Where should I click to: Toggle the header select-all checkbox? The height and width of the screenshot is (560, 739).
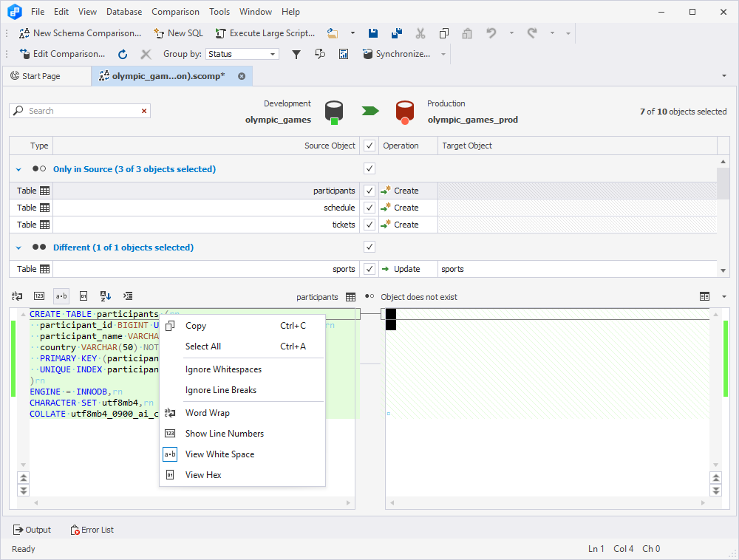tap(369, 146)
